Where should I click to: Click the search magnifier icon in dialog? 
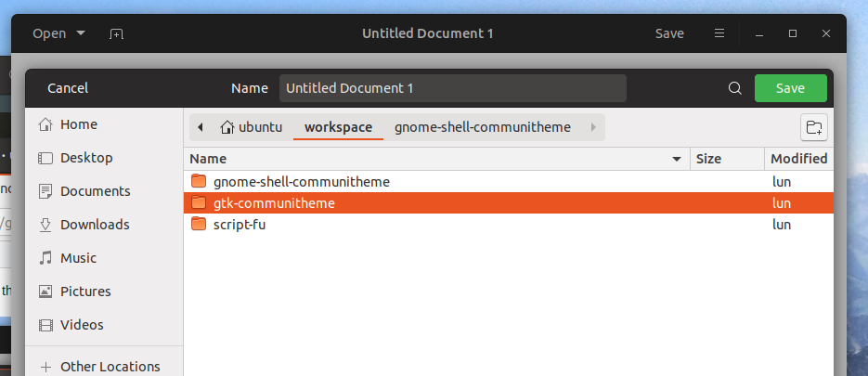[x=734, y=88]
